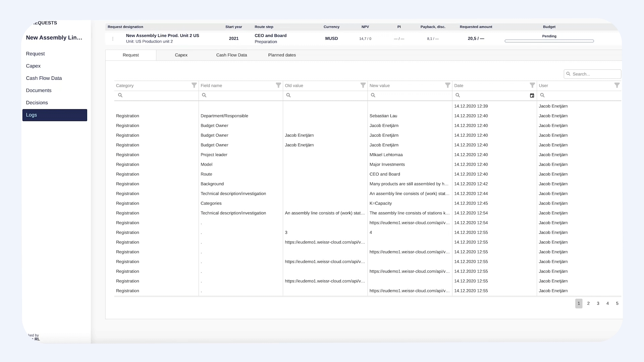
Task: Click the Field name column filter icon
Action: (278, 85)
